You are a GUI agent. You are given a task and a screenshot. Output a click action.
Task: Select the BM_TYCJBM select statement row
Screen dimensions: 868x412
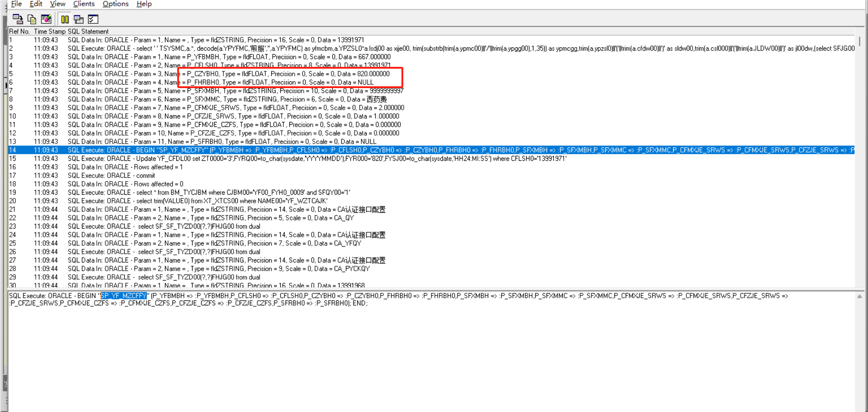pyautogui.click(x=431, y=192)
